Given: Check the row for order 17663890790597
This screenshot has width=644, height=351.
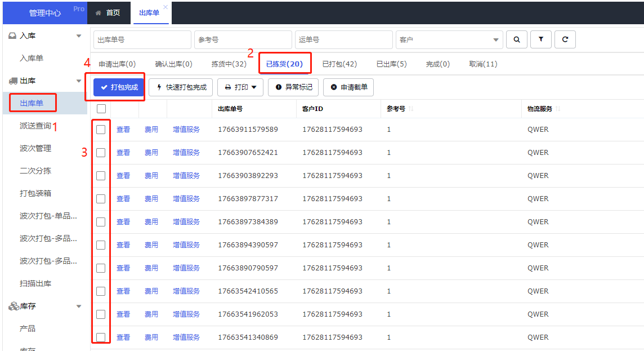Looking at the screenshot, I should coord(101,268).
